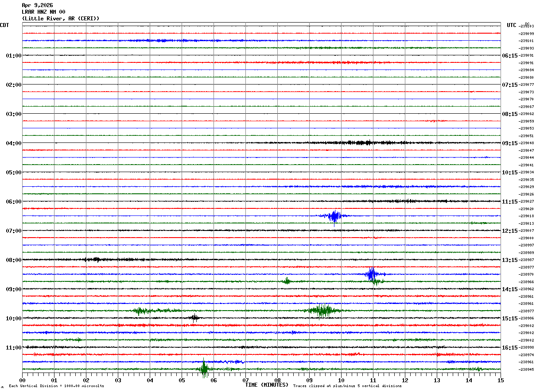
Task: Click the DC offset value -239048
Action: pos(526,143)
